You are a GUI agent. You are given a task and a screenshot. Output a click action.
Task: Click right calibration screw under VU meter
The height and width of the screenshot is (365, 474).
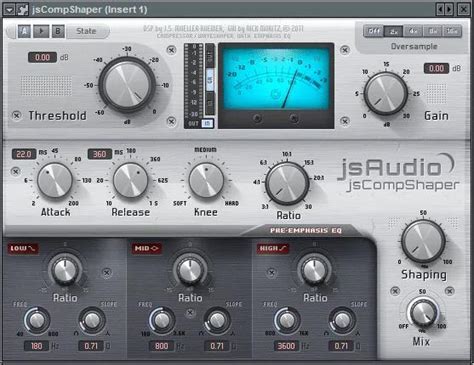pos(293,118)
